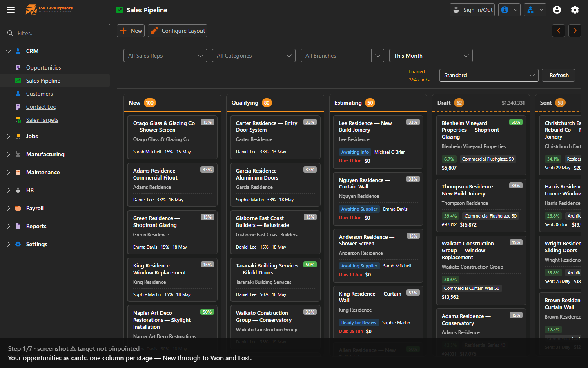This screenshot has width=588, height=368.
Task: Click the Jobs module icon
Action: pyautogui.click(x=18, y=136)
